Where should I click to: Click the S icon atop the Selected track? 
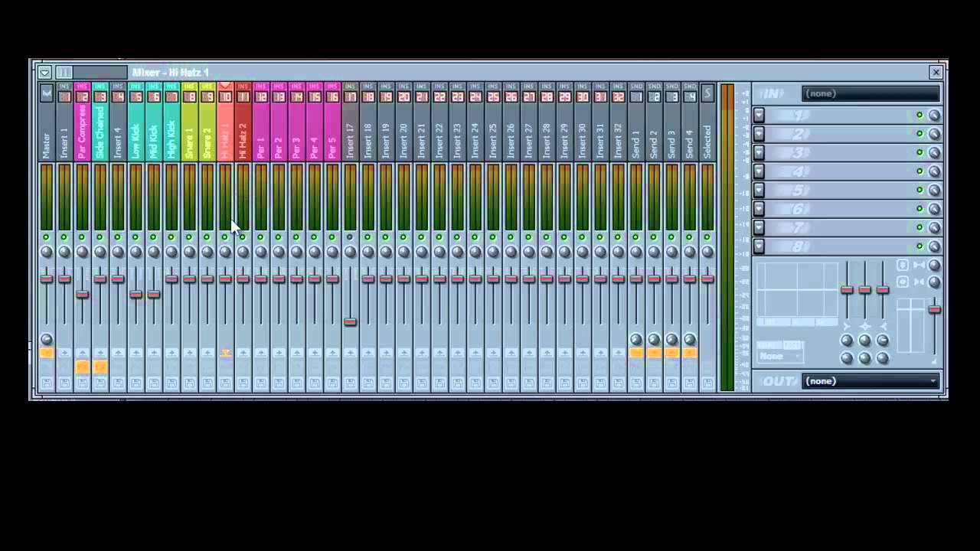(707, 93)
